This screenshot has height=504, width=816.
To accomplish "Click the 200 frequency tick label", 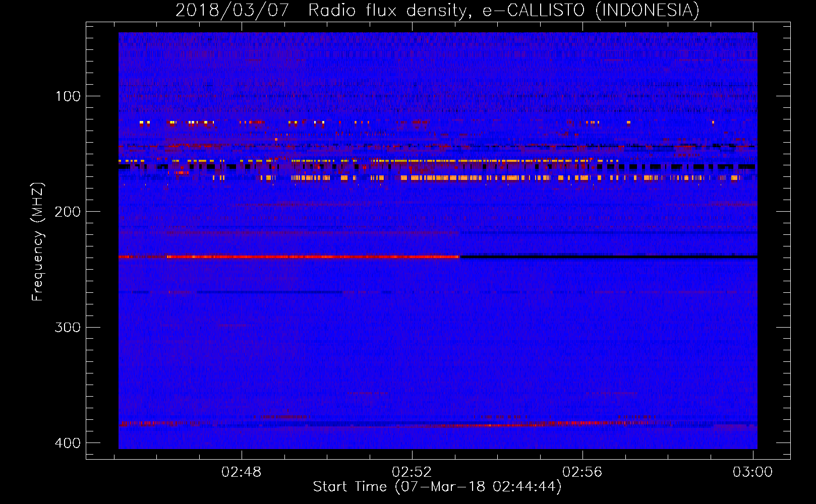I will pos(68,212).
